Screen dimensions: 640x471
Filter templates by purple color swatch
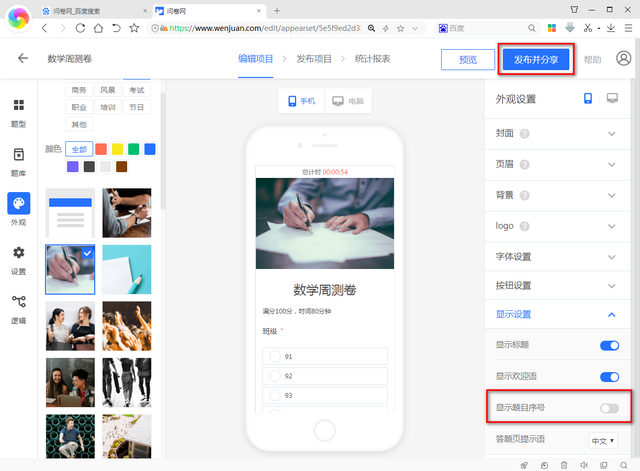pos(73,167)
